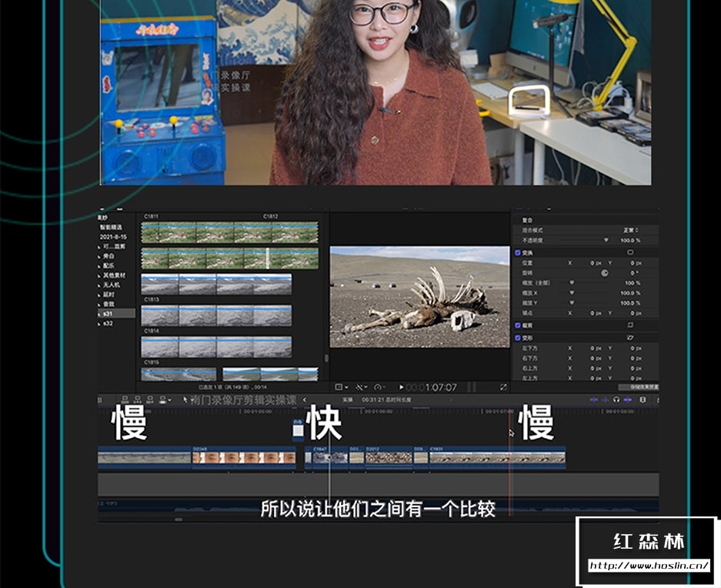Click the timeline horizontal scrollbar
Screen dimensions: 721x588
179,519
